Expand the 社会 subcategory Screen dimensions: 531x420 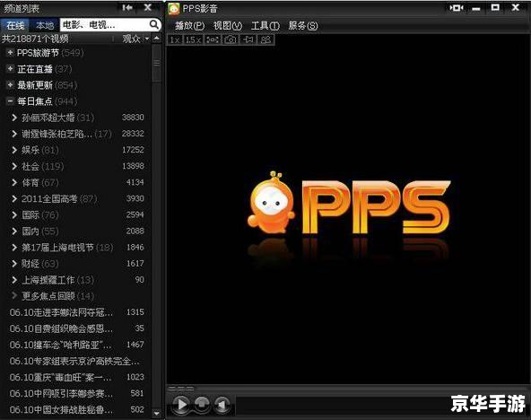click(14, 166)
